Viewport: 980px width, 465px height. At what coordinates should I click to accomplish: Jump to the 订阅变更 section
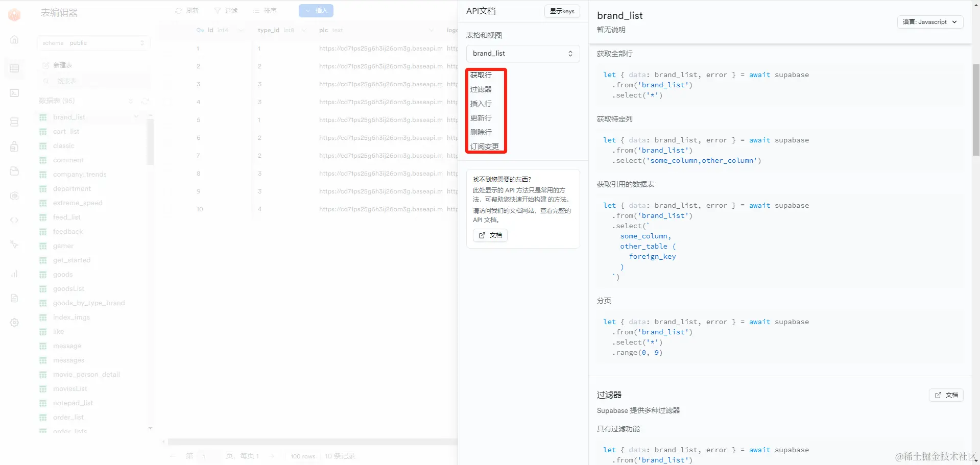(x=485, y=146)
